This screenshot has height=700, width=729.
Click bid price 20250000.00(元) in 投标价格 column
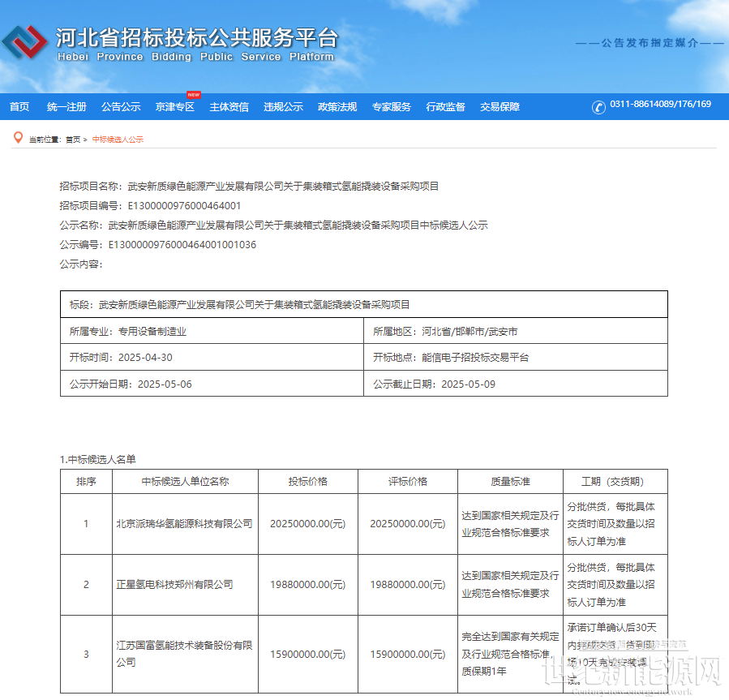point(308,524)
